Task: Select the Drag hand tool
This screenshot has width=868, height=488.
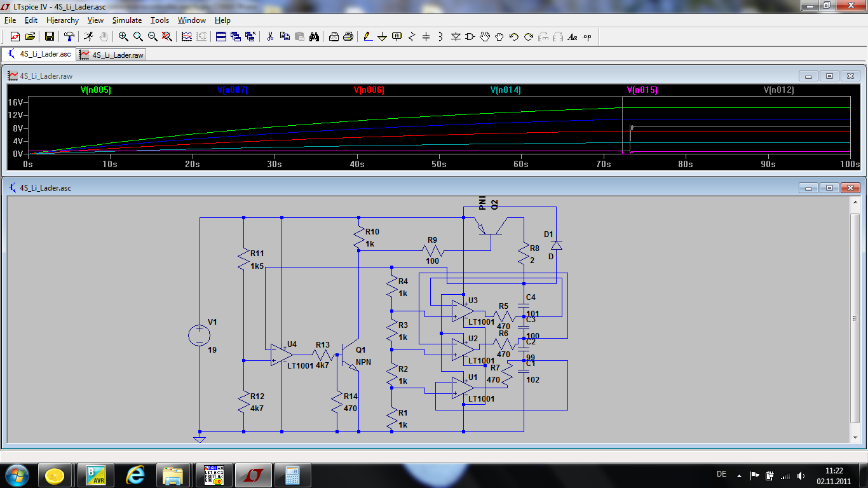Action: [x=499, y=37]
